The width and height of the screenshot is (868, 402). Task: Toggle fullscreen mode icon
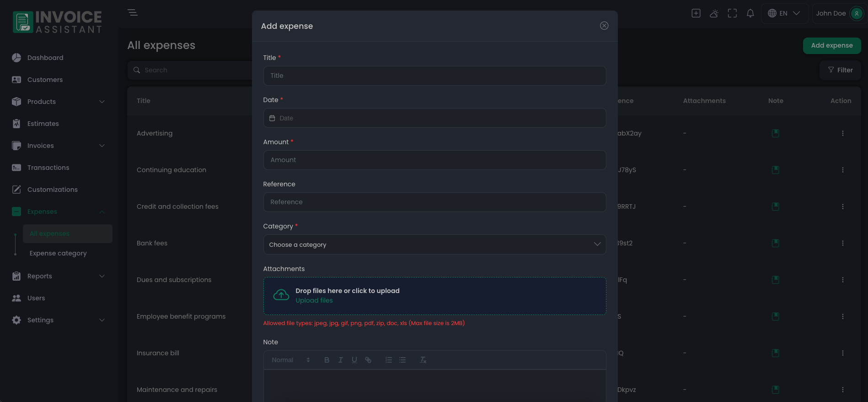click(732, 13)
